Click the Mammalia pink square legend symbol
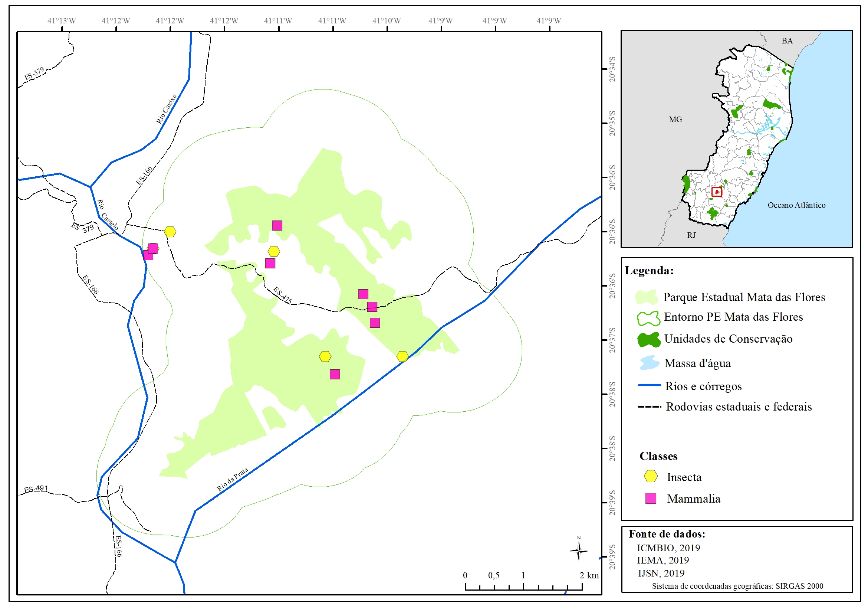This screenshot has height=614, width=868. point(651,498)
